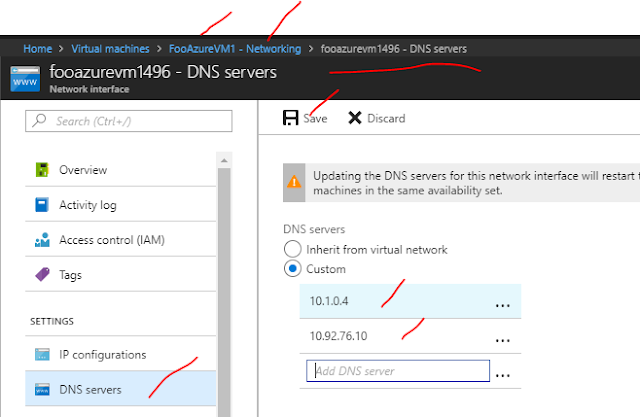Save the DNS server changes

click(x=305, y=118)
